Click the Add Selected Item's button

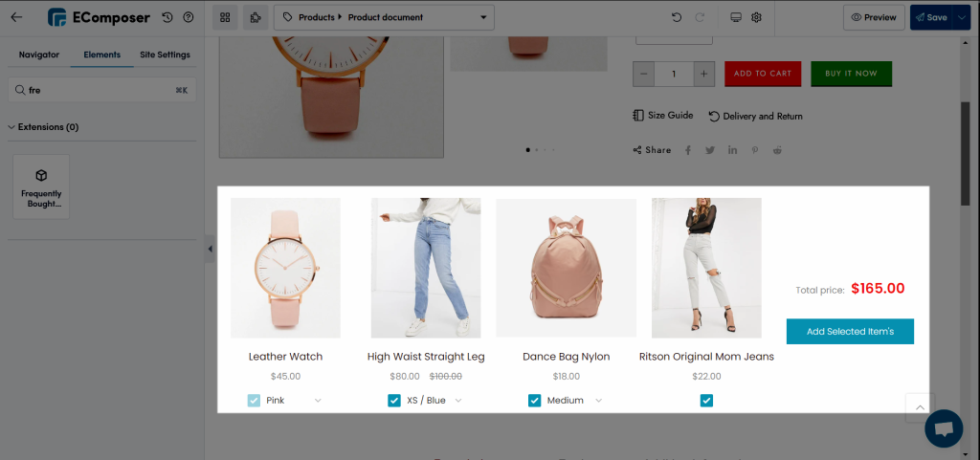pos(850,332)
